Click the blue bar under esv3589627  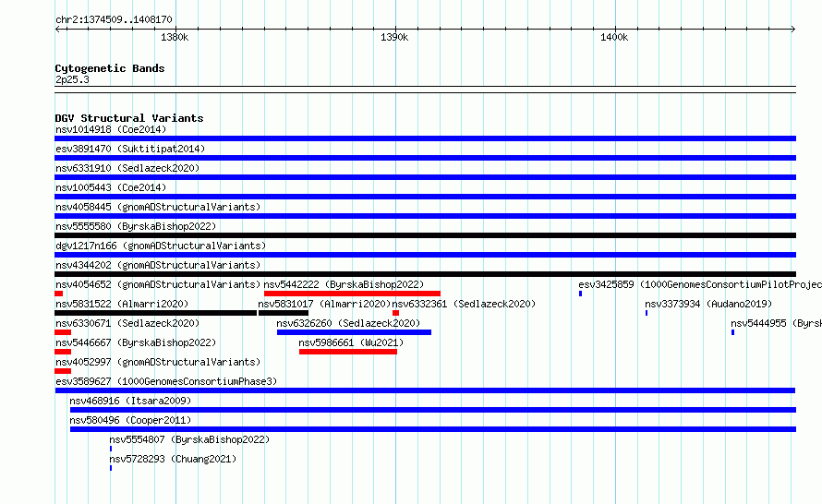pos(425,390)
